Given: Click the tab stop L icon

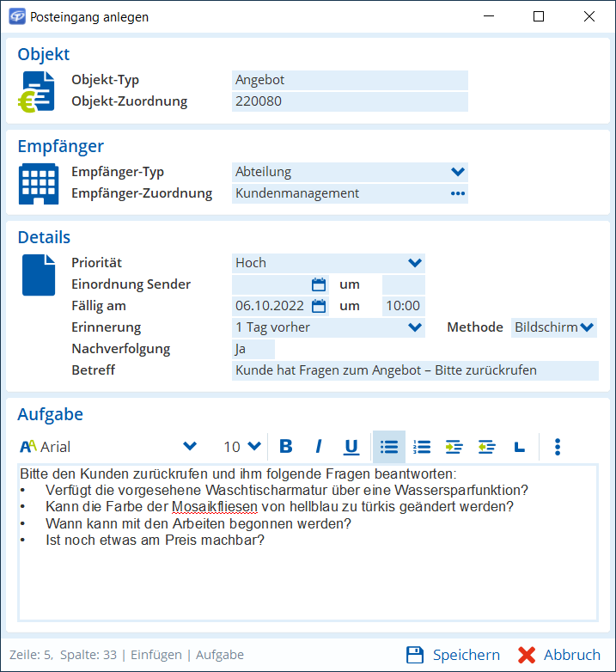Looking at the screenshot, I should (x=519, y=447).
